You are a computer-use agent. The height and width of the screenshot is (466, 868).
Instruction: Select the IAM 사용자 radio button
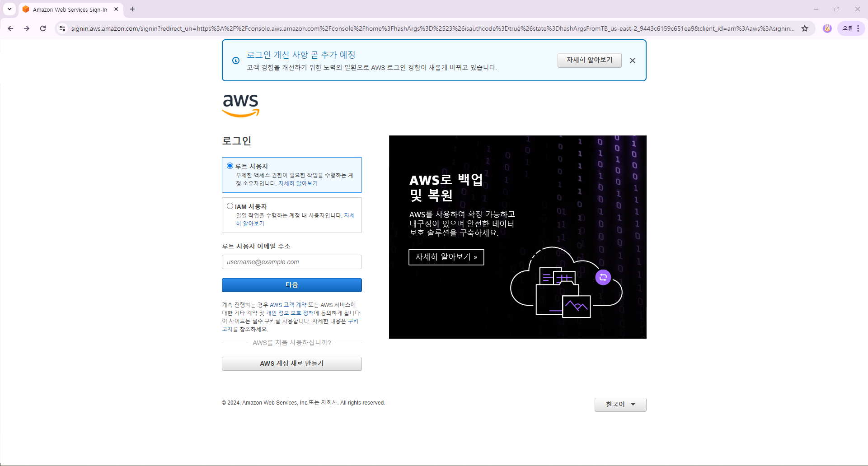230,206
